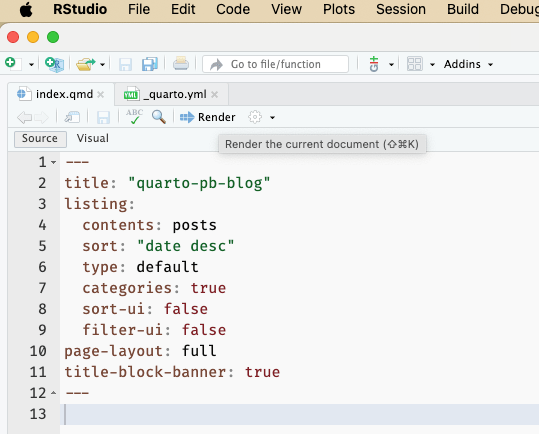Screen dimensions: 539x434
Task: Click the editor toolbar Save icon
Action: pyautogui.click(x=103, y=118)
